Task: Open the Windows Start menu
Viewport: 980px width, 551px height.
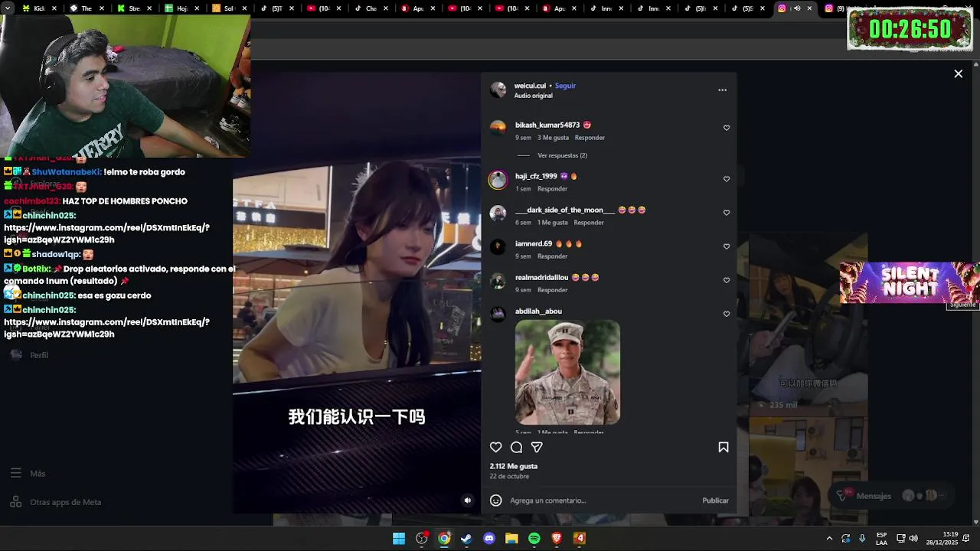Action: click(399, 539)
